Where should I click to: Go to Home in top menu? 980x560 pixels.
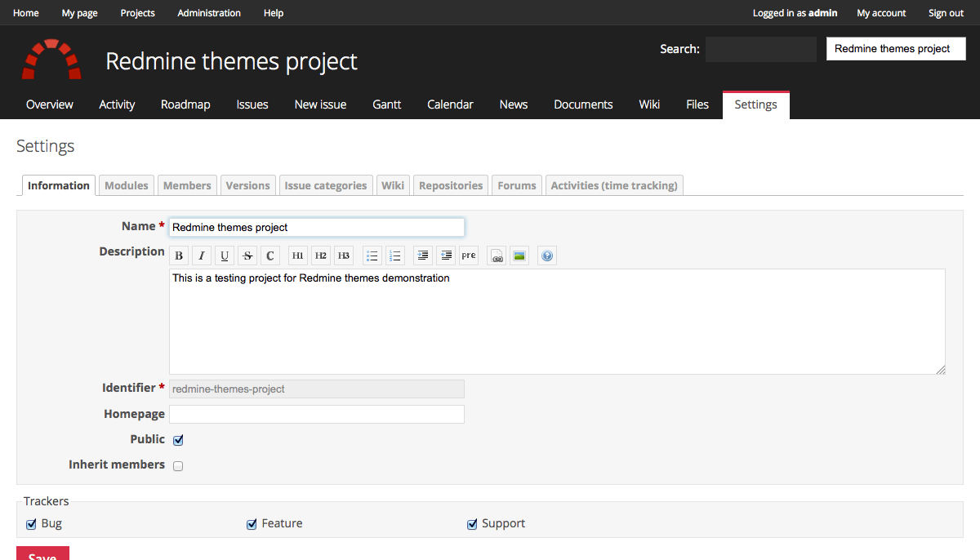(26, 13)
